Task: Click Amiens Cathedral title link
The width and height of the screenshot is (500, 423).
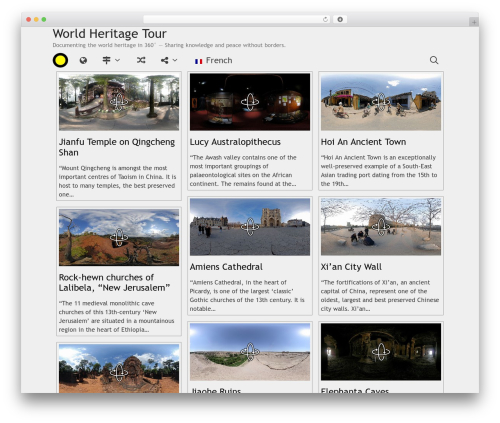Action: point(226,267)
